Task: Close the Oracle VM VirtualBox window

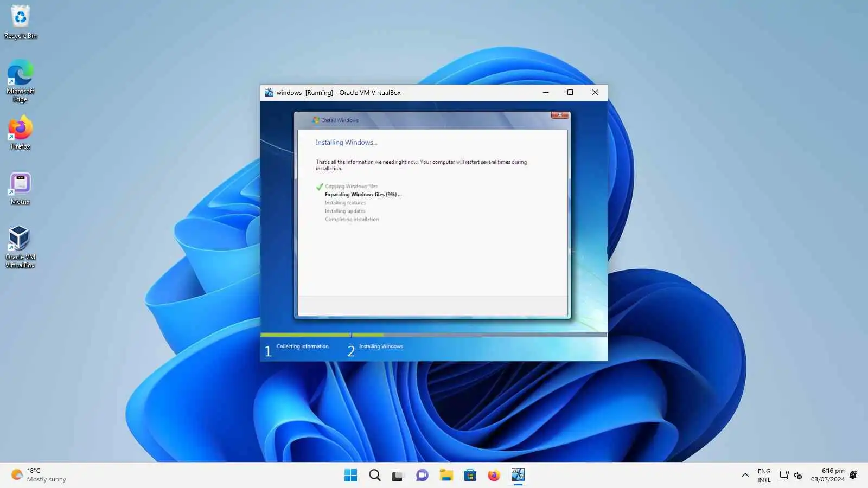Action: (595, 92)
